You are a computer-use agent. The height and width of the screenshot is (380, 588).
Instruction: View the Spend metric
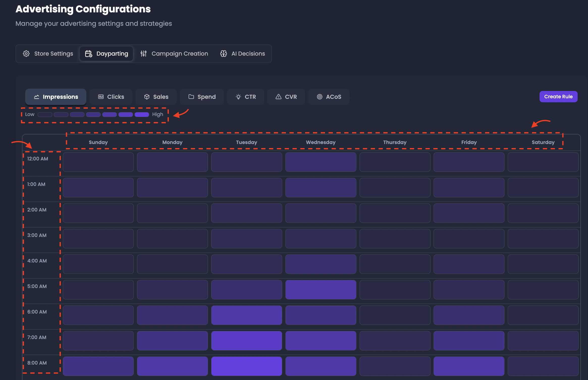202,97
